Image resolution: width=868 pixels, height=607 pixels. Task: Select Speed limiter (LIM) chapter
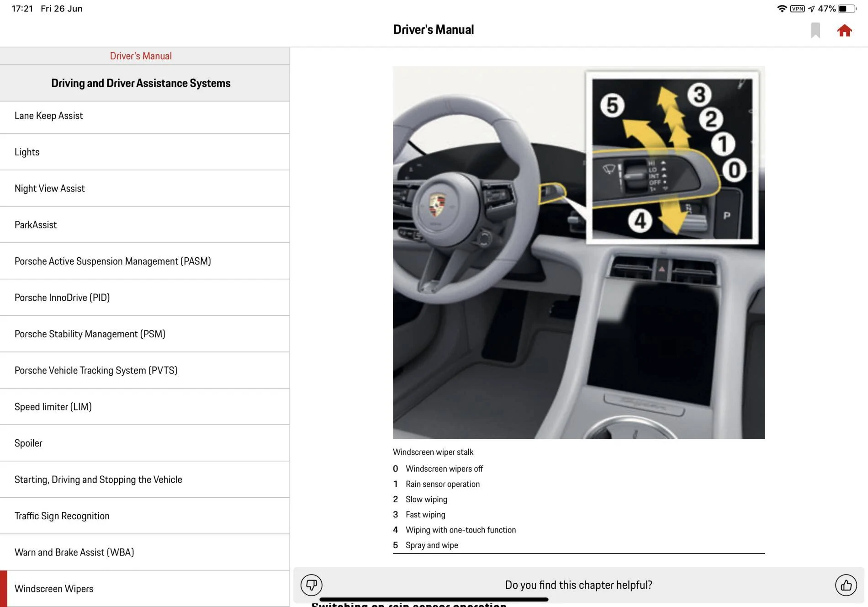click(144, 407)
